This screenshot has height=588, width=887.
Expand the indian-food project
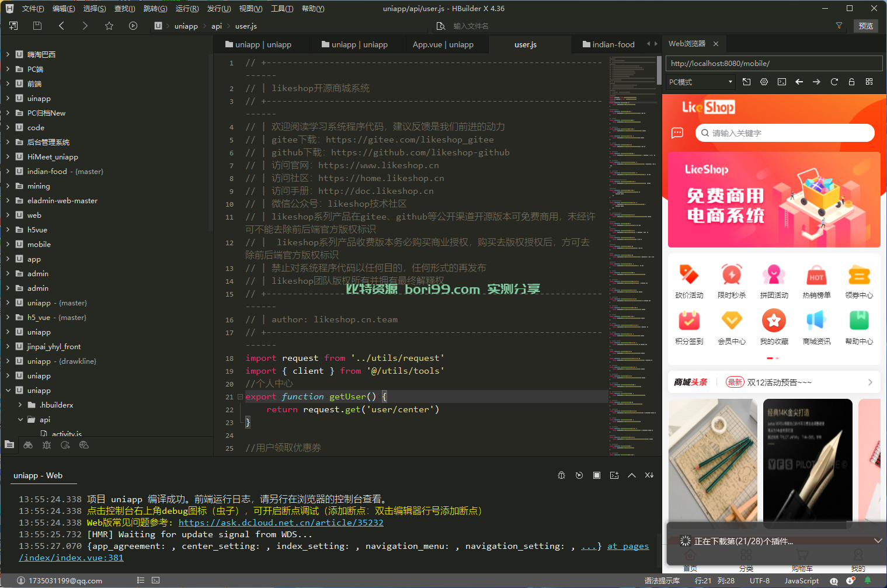[8, 172]
